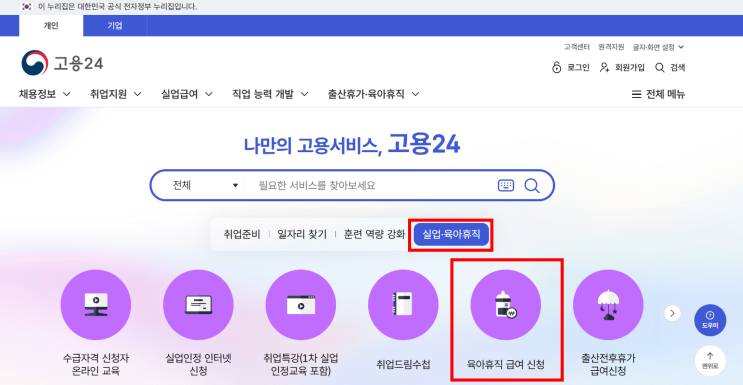Click the next arrow of the service carousel
Image resolution: width=743 pixels, height=385 pixels.
[x=672, y=313]
